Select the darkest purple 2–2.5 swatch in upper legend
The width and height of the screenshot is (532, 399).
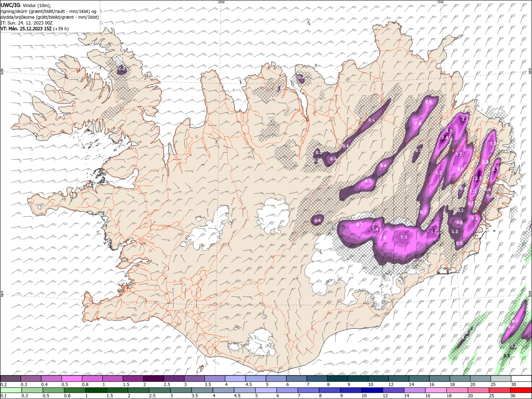click(153, 379)
